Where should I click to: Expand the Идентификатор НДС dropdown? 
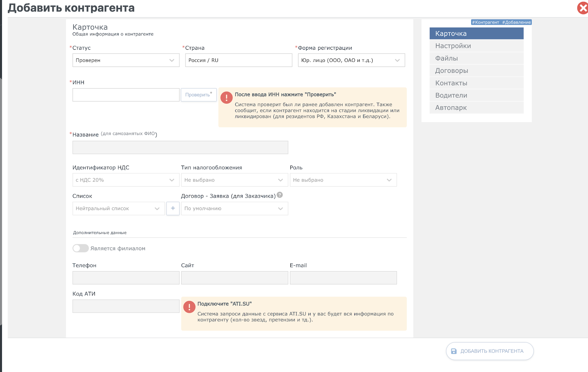point(126,180)
